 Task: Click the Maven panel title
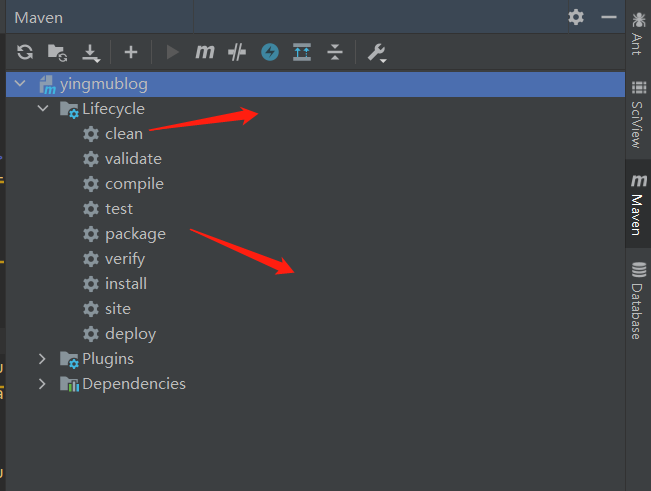[39, 18]
